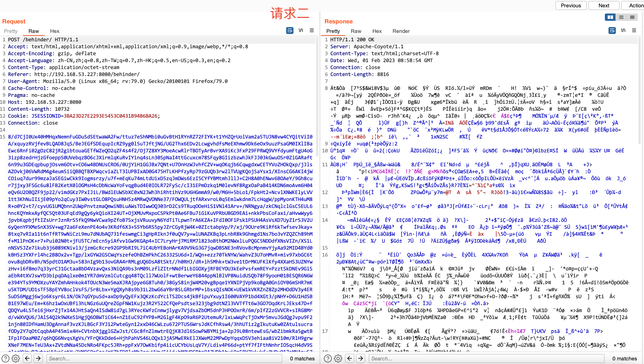Toggle show non-printable chars in Request panel
The height and width of the screenshot is (364, 644).
301,31
